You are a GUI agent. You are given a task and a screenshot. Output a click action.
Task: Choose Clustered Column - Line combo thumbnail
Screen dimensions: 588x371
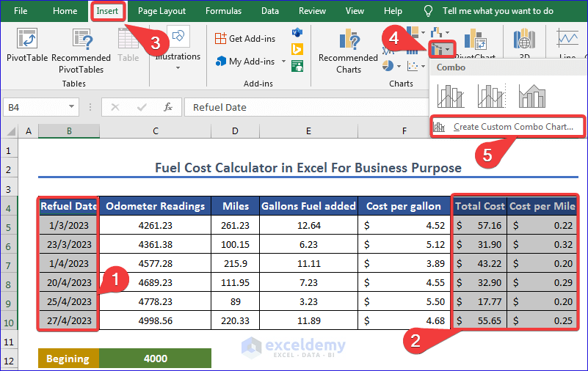(x=451, y=96)
